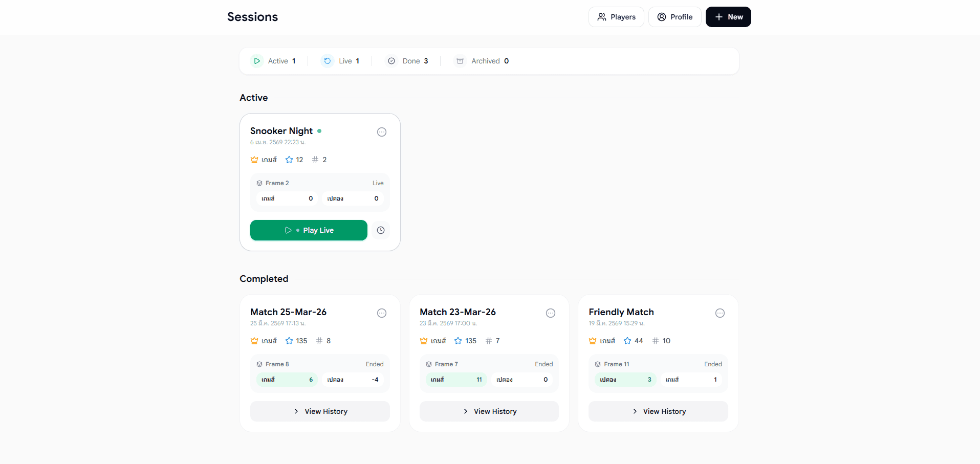Open the Snooker Night session title
This screenshot has height=464, width=980.
click(x=281, y=131)
